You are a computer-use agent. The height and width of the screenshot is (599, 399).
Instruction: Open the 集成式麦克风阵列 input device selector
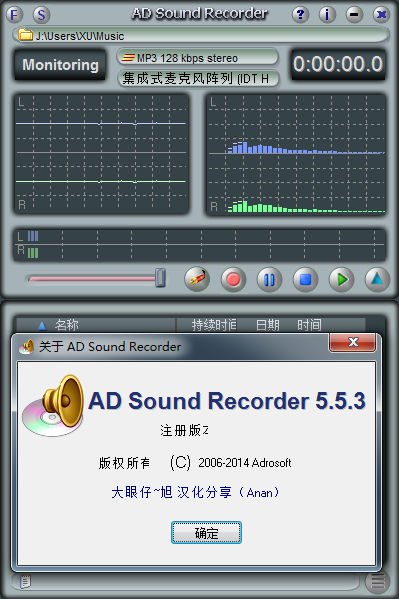point(198,79)
